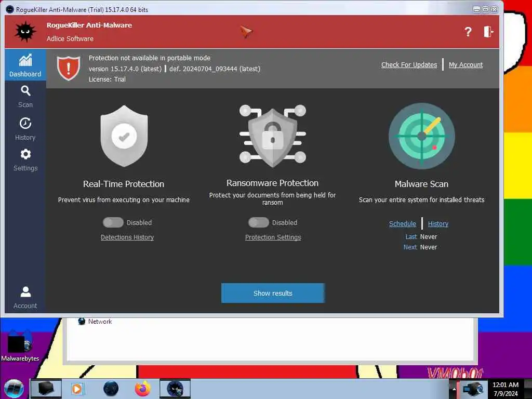Open the Settings gear tab

[25, 160]
